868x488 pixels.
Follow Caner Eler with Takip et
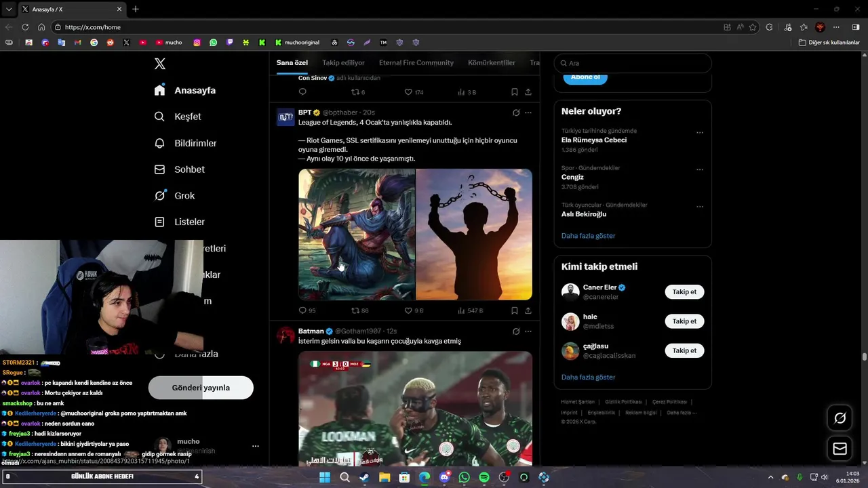pyautogui.click(x=684, y=292)
